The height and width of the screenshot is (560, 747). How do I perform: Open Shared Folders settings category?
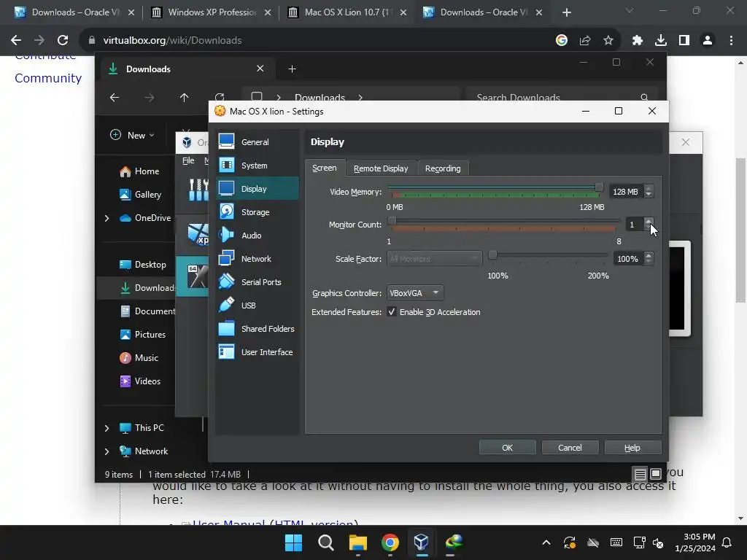[x=258, y=329]
